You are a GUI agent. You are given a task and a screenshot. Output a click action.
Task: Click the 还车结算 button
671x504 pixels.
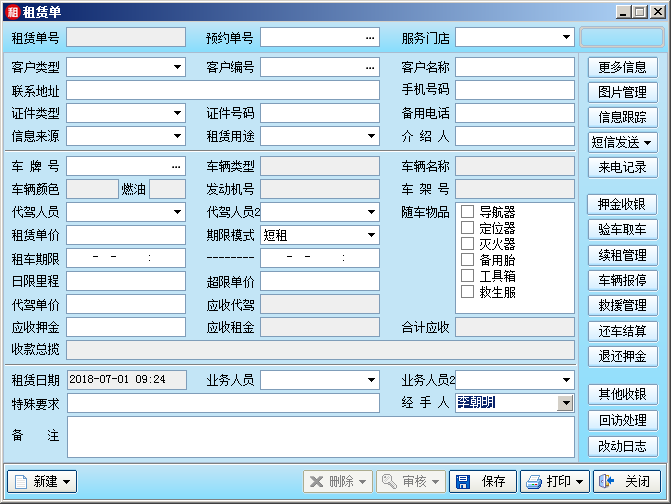(622, 331)
